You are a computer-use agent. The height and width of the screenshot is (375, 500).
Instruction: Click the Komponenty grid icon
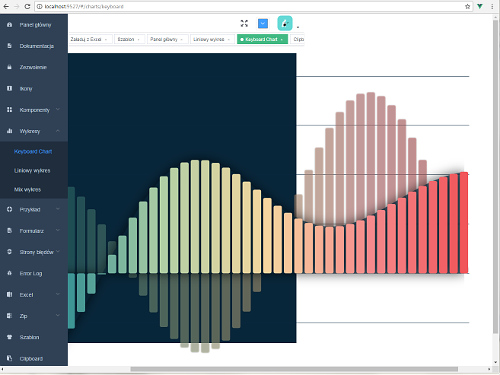(x=9, y=110)
